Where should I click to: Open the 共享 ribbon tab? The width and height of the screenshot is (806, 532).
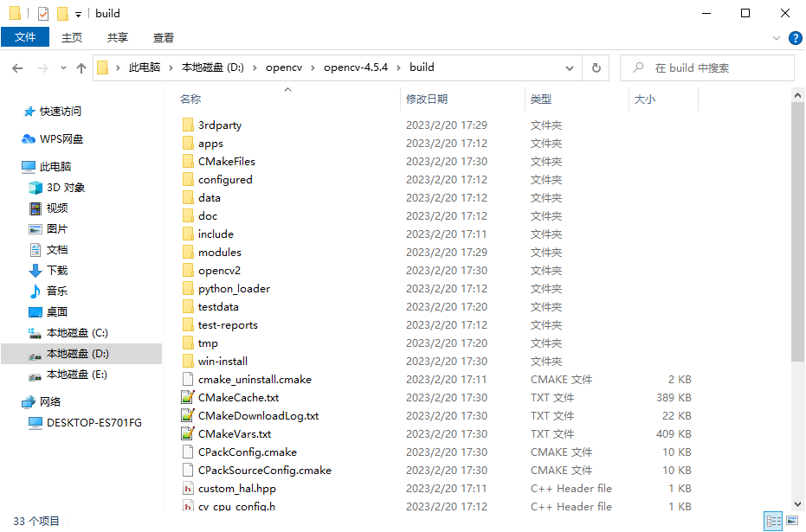pos(117,37)
